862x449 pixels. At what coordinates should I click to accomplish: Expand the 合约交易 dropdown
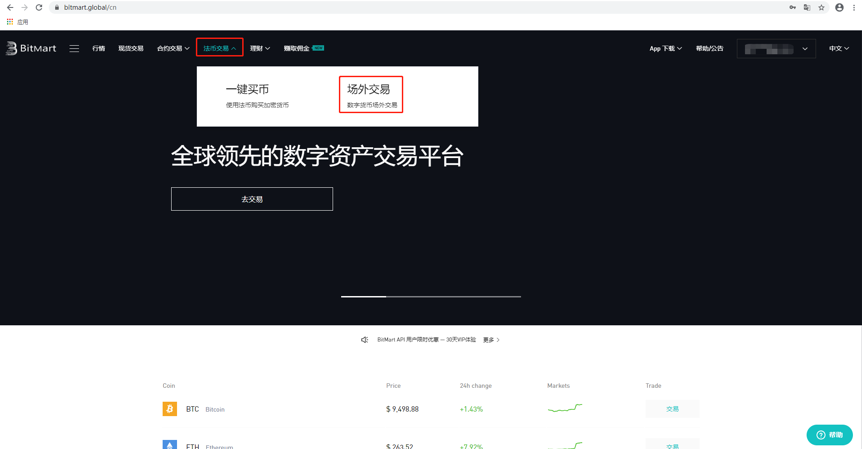173,48
